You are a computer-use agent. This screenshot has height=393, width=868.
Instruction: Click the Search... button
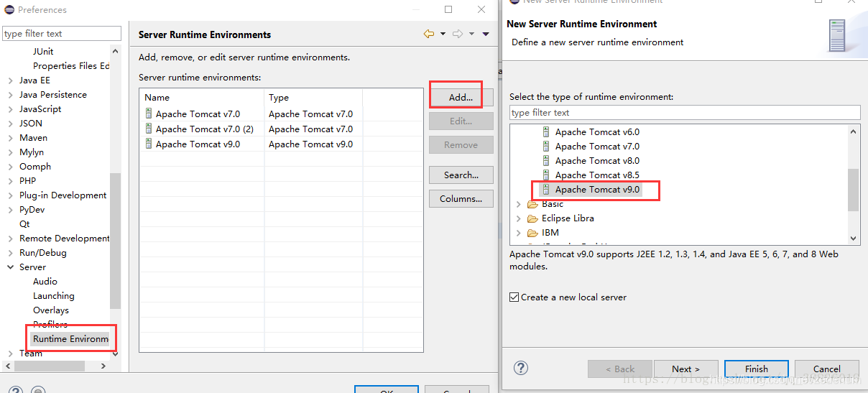click(x=461, y=175)
